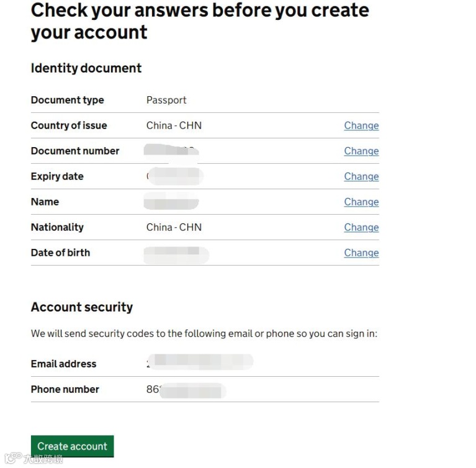The height and width of the screenshot is (468, 476).
Task: Click the green Create account button
Action: point(72,446)
